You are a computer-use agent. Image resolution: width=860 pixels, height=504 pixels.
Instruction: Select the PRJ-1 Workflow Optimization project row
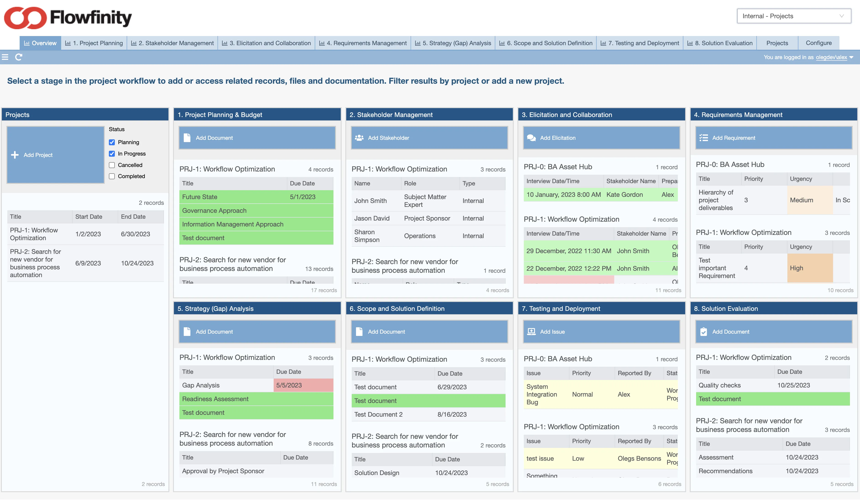(x=39, y=234)
